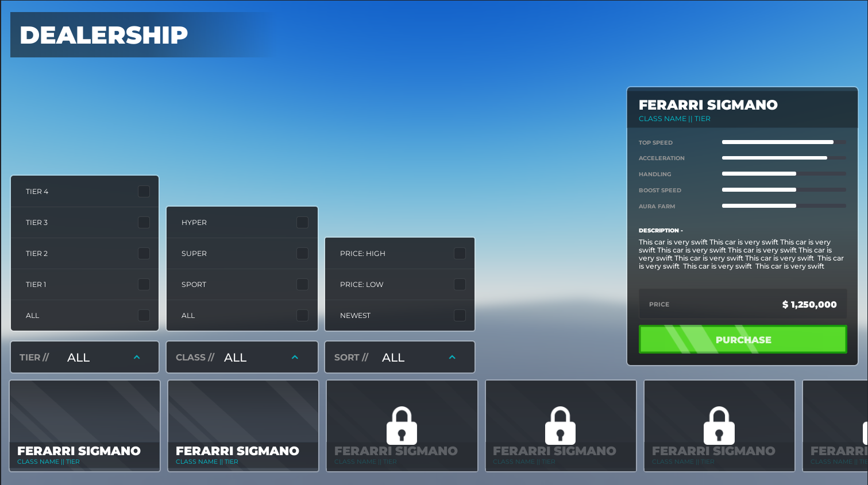Viewport: 868px width, 485px height.
Task: Check the TIER 3 checkbox
Action: pos(144,222)
